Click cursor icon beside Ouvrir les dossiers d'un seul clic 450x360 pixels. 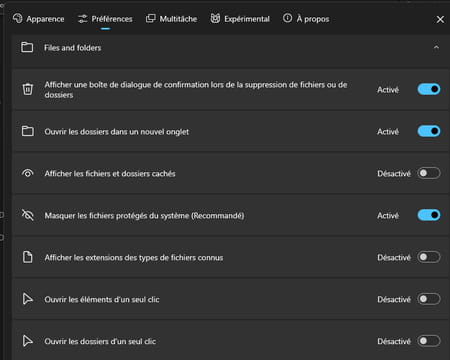(x=28, y=341)
